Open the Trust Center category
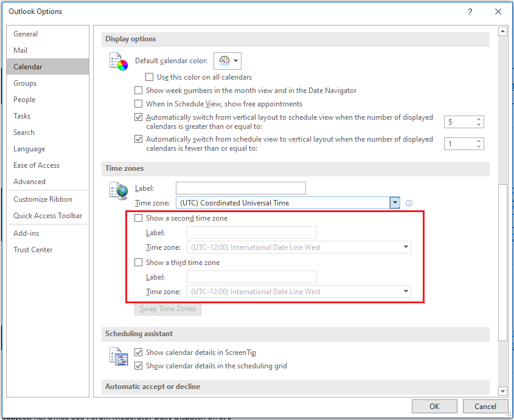The width and height of the screenshot is (514, 420). coord(47,250)
